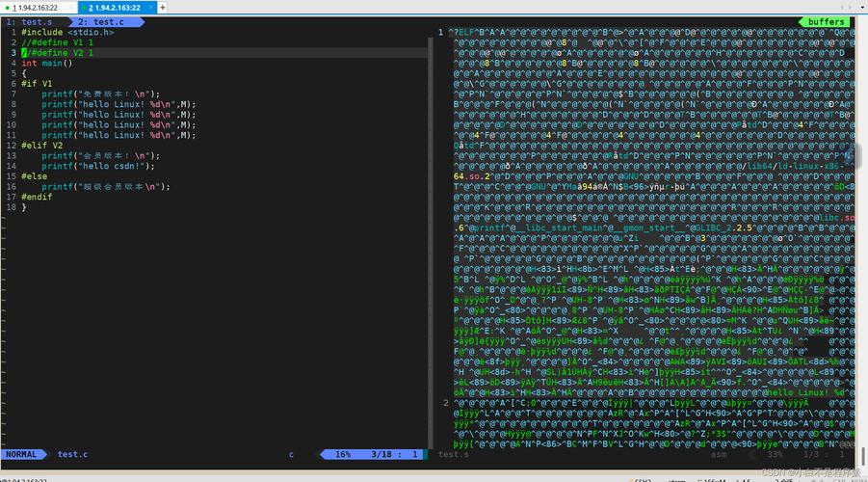Click line number 1 in right pane

[x=440, y=32]
